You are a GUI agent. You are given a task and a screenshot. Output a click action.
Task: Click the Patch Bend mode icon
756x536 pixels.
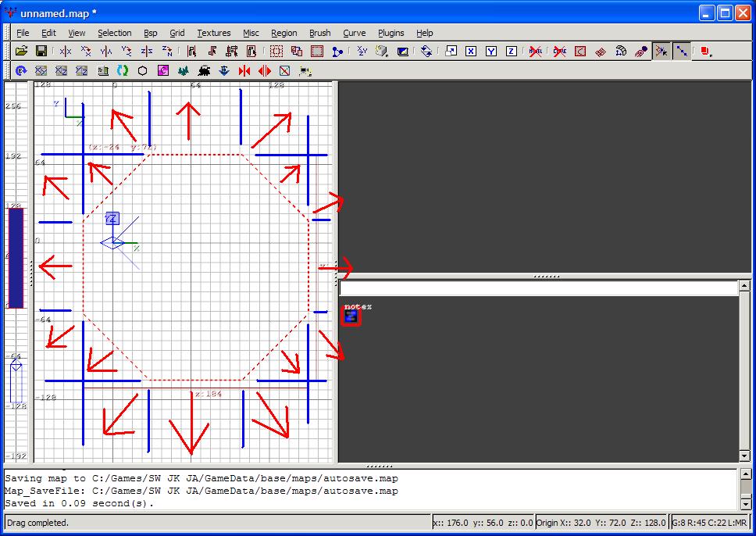[x=621, y=51]
